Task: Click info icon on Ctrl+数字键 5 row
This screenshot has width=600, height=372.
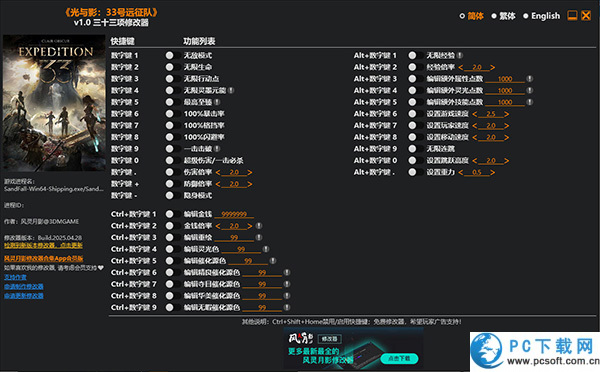Action: click(x=273, y=261)
